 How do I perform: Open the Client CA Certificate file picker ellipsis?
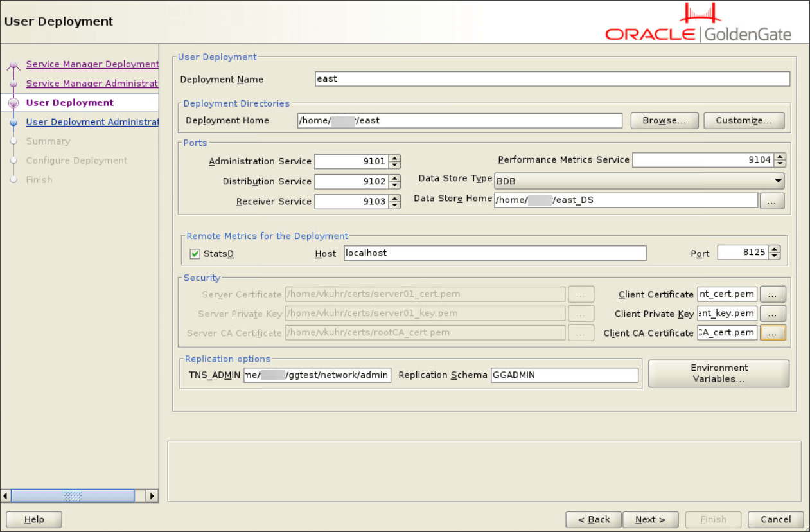773,332
